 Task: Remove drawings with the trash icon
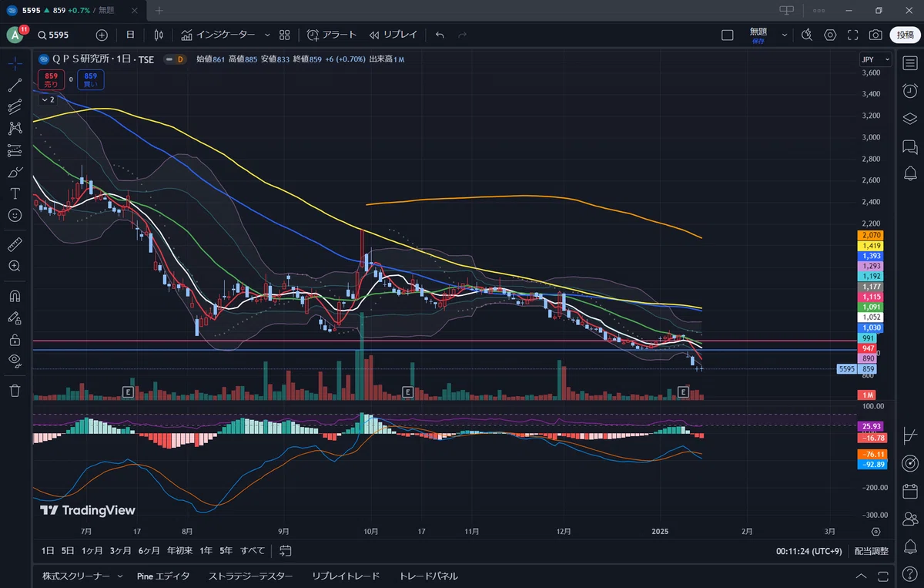pyautogui.click(x=15, y=390)
